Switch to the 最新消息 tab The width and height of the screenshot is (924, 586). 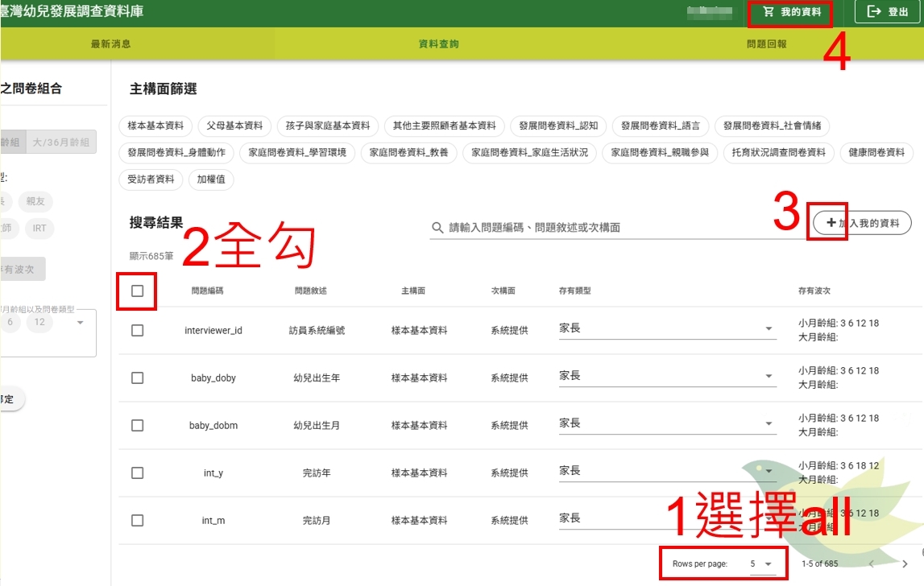point(111,44)
